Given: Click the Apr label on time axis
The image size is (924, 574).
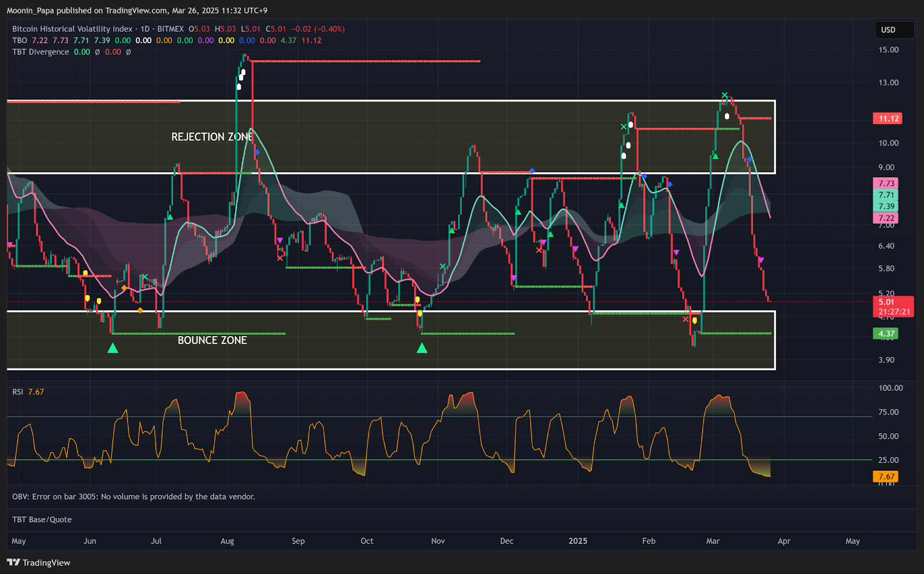Looking at the screenshot, I should click(784, 541).
